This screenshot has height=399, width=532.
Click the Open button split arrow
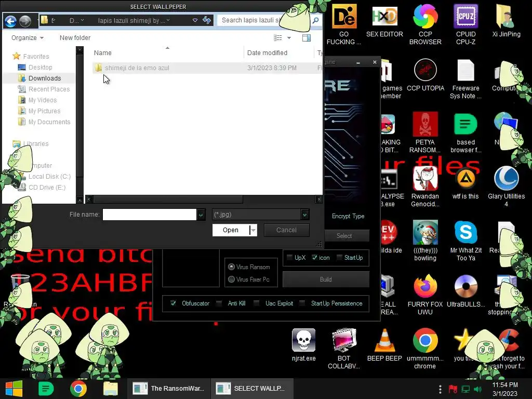click(x=253, y=230)
